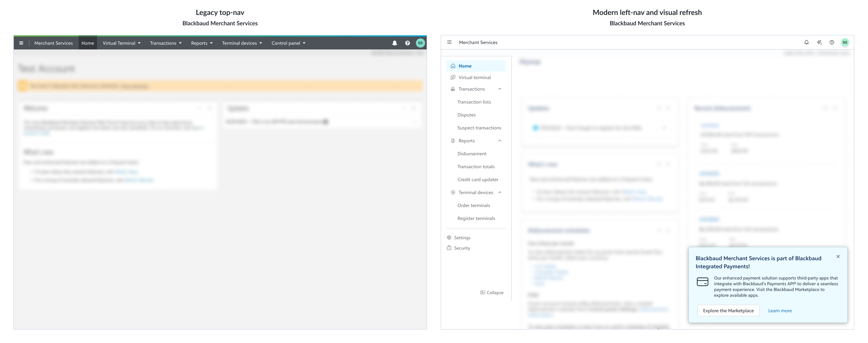Click the Security lock icon in the sidebar
This screenshot has width=868, height=343.
[449, 248]
